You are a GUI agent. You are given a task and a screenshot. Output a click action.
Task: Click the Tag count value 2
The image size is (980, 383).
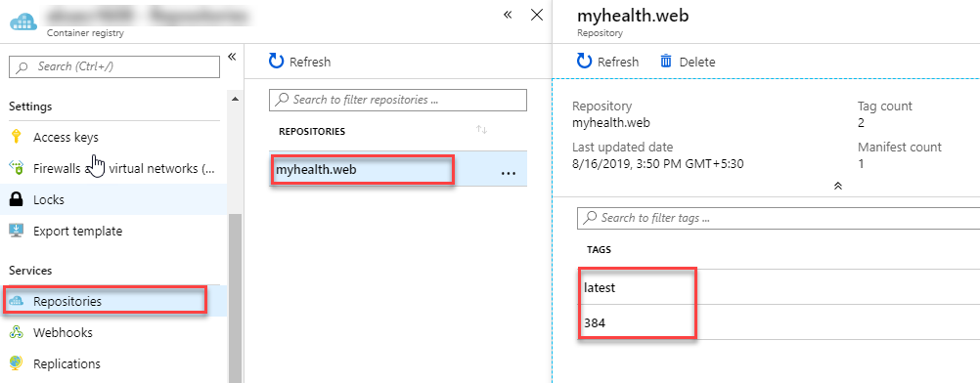[861, 122]
